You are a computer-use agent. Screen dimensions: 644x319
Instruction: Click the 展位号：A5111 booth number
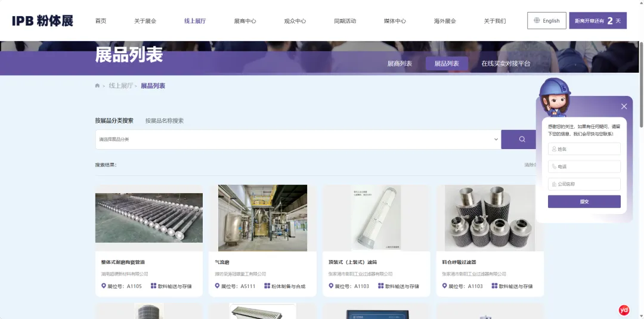tap(238, 286)
